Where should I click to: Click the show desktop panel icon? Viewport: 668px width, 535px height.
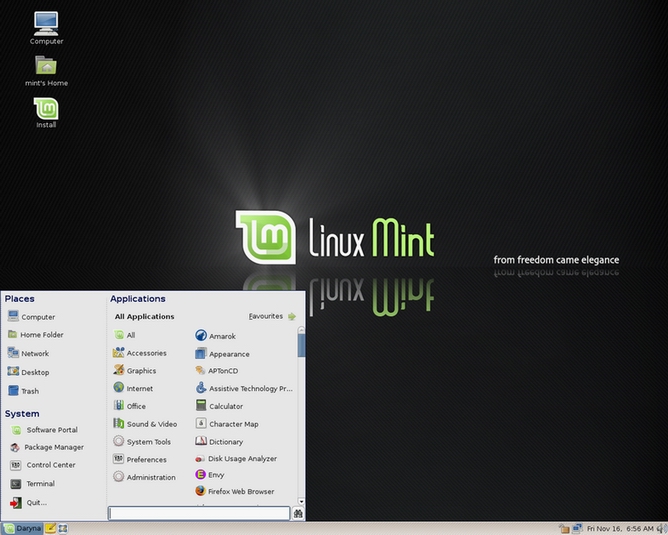coord(63,529)
